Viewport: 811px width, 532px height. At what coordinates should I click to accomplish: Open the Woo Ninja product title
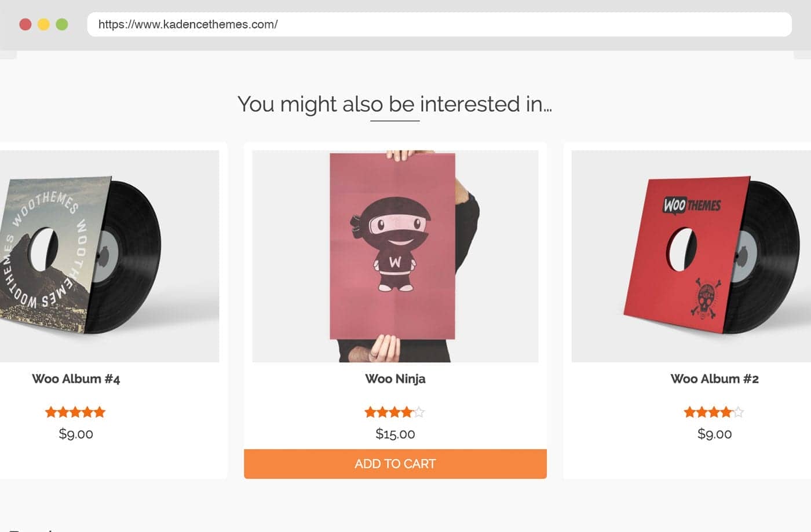(x=395, y=379)
